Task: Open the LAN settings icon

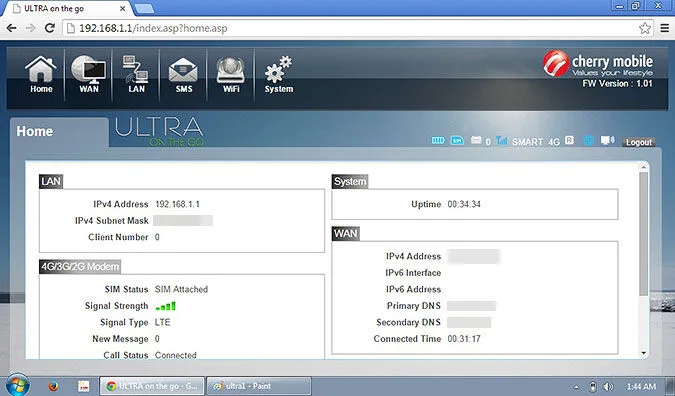Action: click(136, 74)
